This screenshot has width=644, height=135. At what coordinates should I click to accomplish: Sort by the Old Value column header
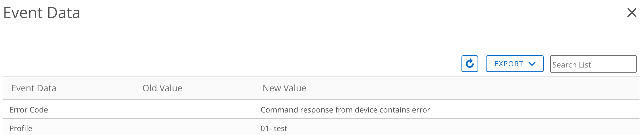click(162, 88)
